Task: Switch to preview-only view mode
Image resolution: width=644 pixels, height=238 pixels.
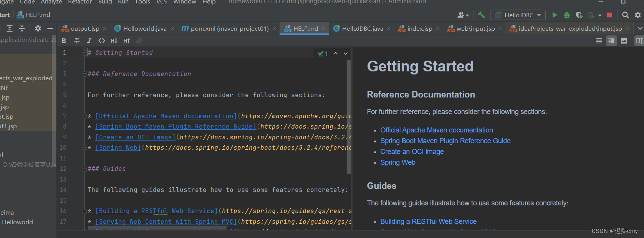Action: 624,41
